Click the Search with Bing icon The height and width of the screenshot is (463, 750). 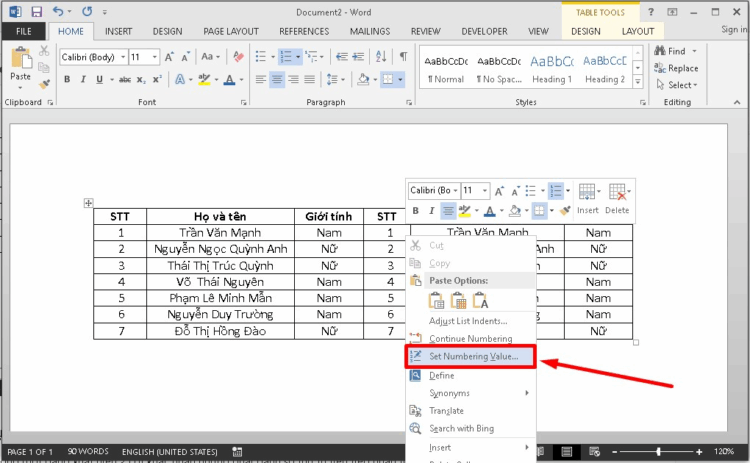pos(415,428)
